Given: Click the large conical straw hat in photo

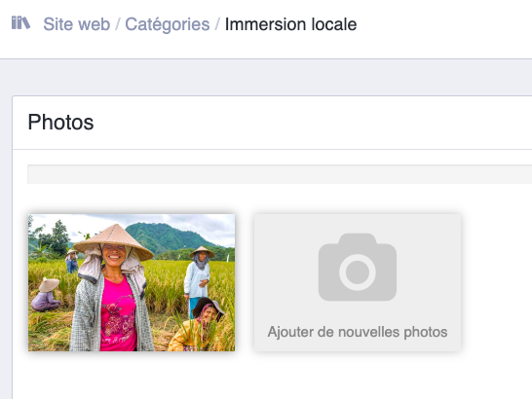Looking at the screenshot, I should (x=114, y=240).
